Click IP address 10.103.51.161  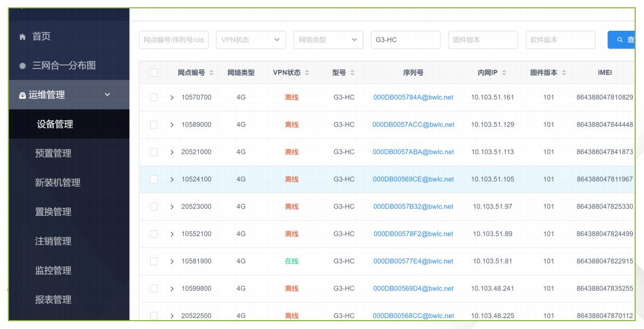click(x=493, y=98)
